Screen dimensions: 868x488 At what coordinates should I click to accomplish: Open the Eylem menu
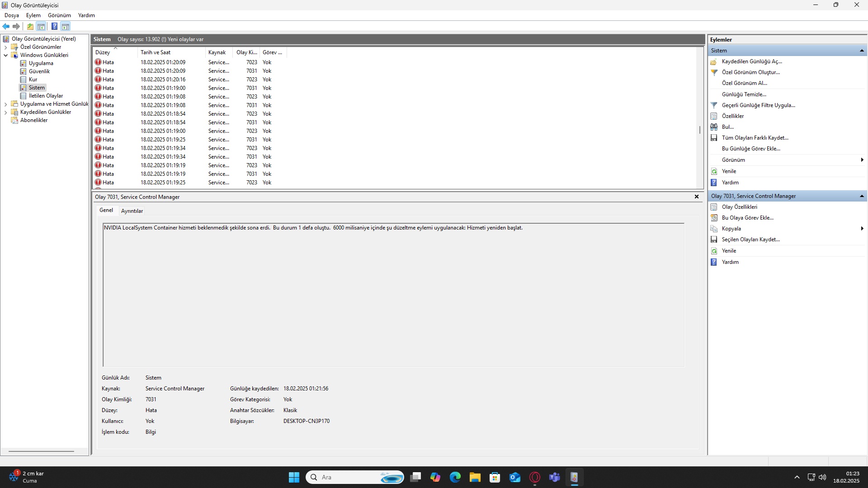tap(33, 15)
